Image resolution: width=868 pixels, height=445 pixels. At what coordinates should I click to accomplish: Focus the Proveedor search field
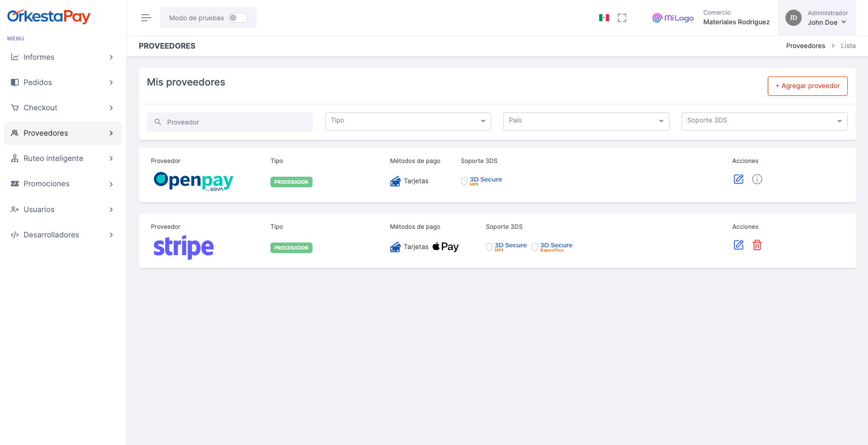pyautogui.click(x=230, y=122)
